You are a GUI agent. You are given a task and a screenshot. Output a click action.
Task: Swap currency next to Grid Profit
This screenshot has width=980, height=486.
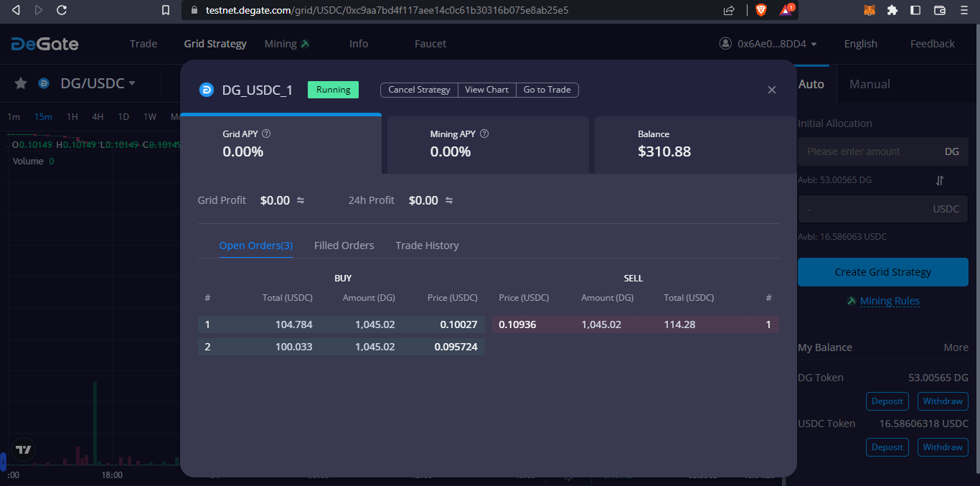[x=301, y=200]
